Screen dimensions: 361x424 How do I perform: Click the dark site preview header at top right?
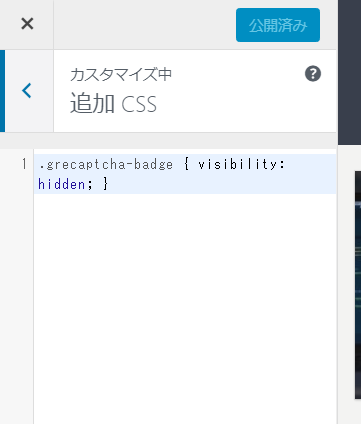click(x=350, y=72)
